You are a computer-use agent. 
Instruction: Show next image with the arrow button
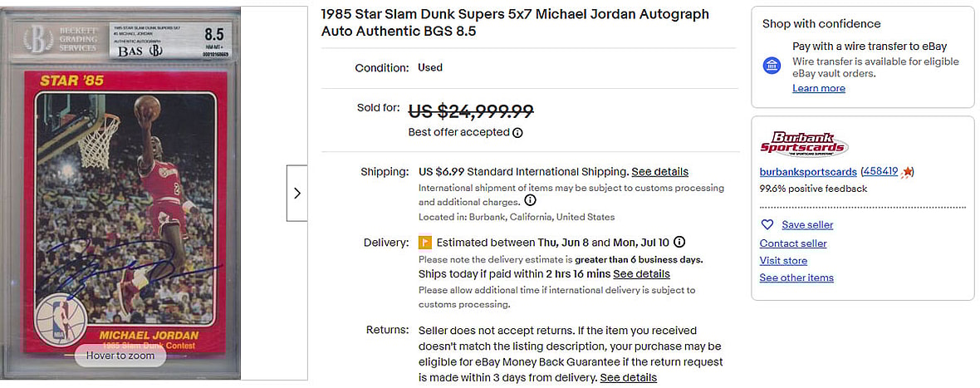(x=297, y=193)
